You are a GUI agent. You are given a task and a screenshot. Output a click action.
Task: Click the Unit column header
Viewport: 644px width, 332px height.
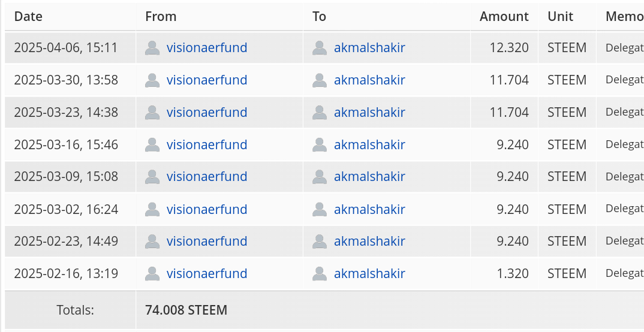(560, 16)
